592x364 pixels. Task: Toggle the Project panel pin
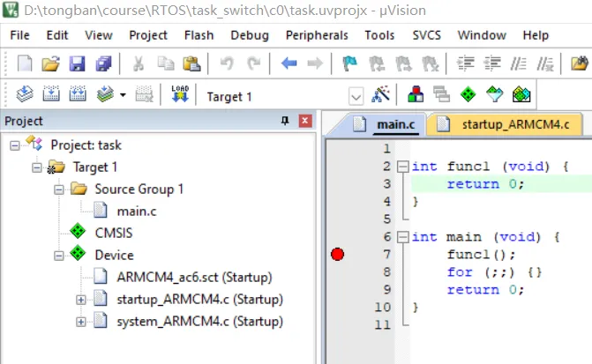[x=284, y=121]
